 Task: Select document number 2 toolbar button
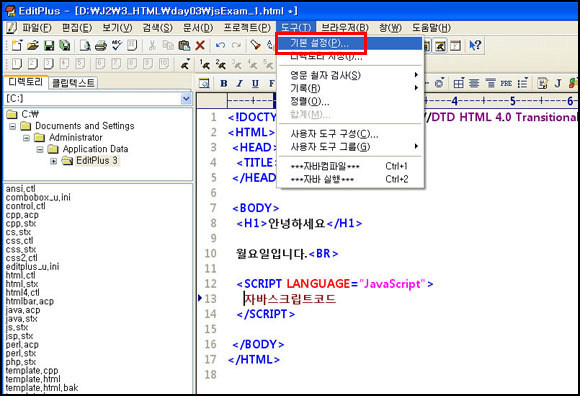(33, 64)
